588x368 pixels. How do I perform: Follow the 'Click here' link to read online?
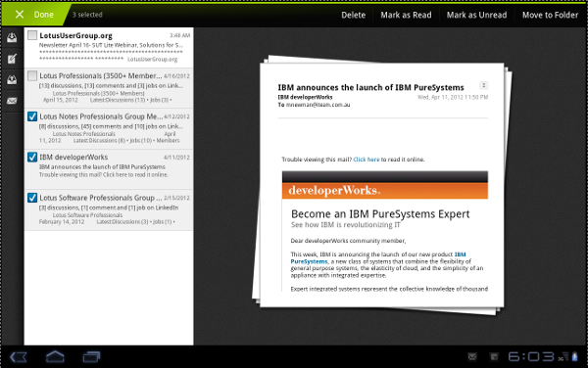[367, 160]
